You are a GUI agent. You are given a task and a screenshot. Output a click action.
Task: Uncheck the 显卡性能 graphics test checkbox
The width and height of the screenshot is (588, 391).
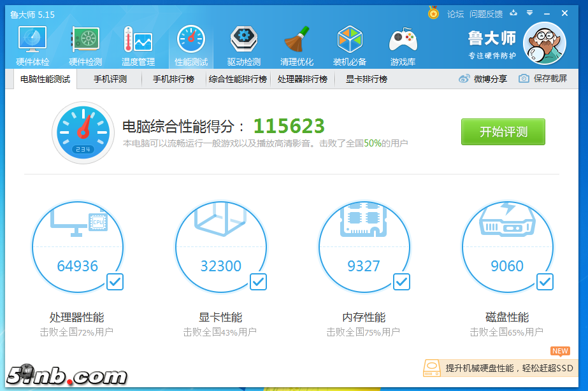point(258,281)
